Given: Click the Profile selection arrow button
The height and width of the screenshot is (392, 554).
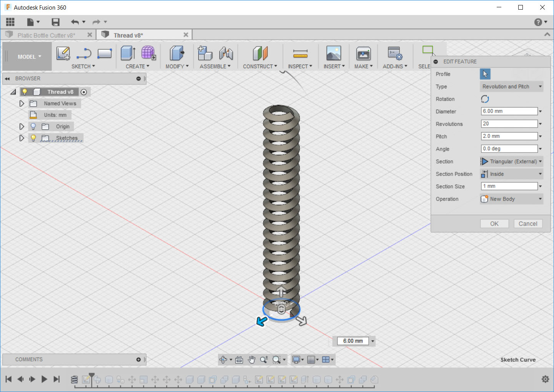Looking at the screenshot, I should coord(485,74).
